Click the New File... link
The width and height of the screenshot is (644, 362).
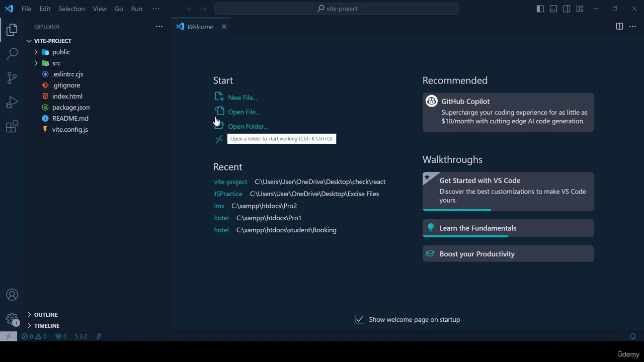[x=242, y=98]
